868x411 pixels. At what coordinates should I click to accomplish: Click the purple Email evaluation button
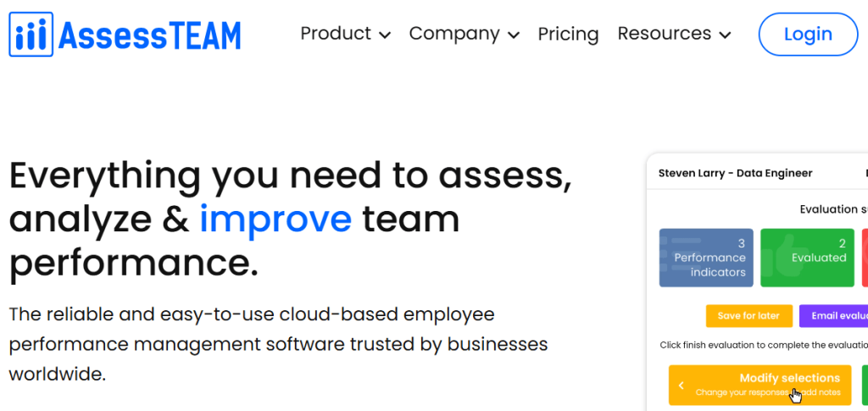834,316
